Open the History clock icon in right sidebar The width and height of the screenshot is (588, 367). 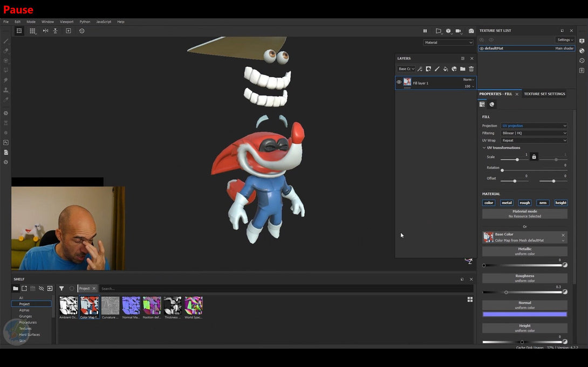pos(582,60)
